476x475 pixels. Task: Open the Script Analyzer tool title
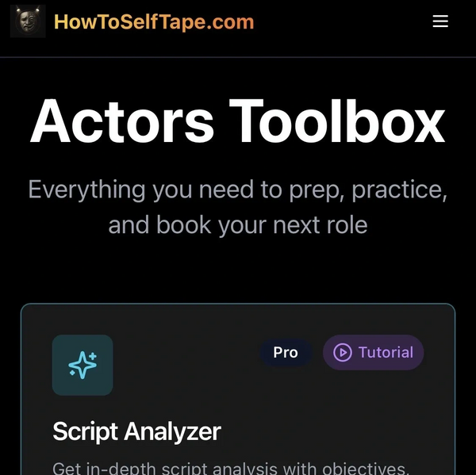tap(136, 431)
